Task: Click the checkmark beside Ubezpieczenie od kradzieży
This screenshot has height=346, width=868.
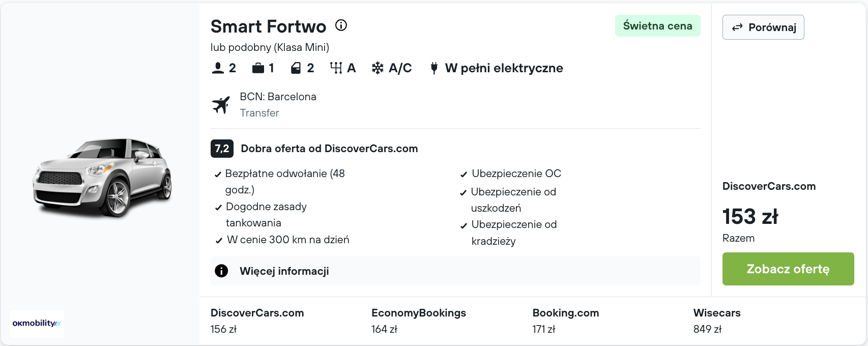Action: [464, 226]
